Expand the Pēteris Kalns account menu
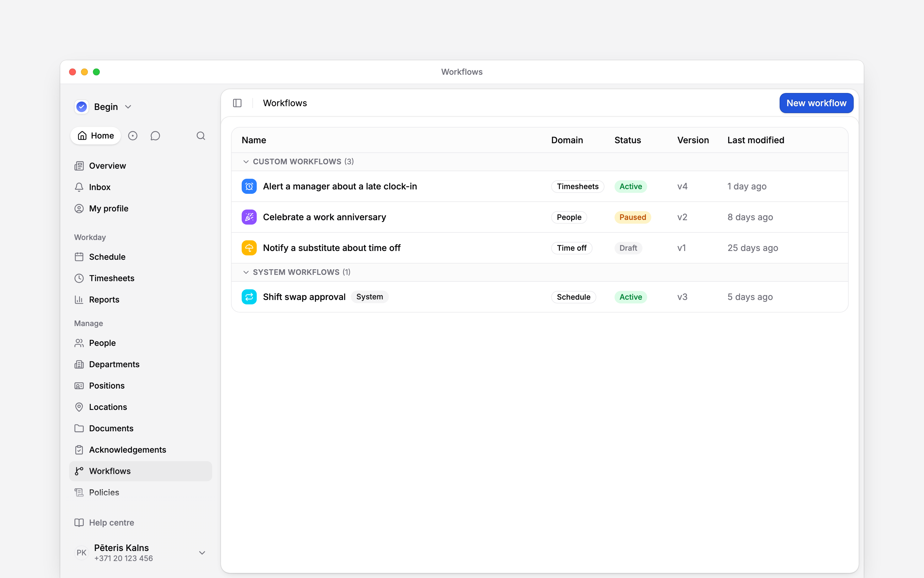 (202, 553)
